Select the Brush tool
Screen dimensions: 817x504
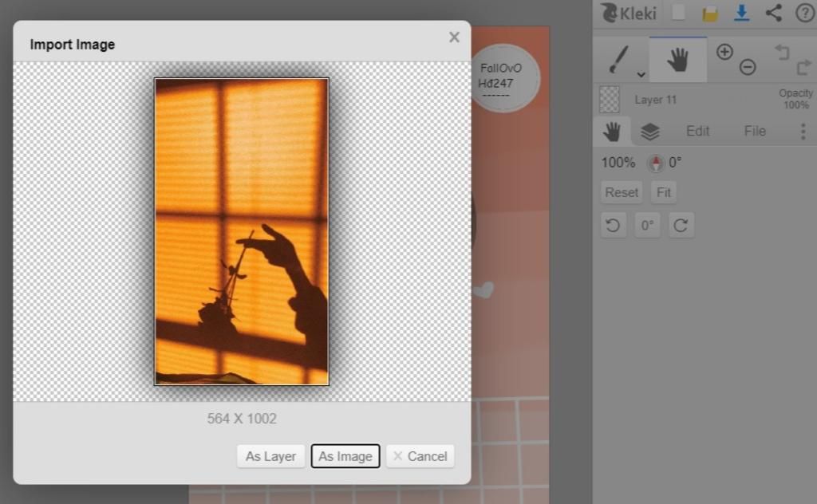point(618,59)
